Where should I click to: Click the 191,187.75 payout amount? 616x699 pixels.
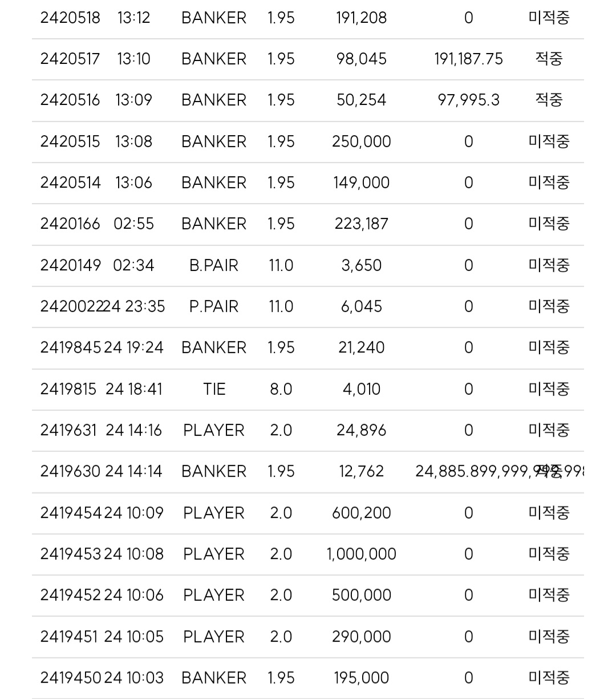click(468, 59)
